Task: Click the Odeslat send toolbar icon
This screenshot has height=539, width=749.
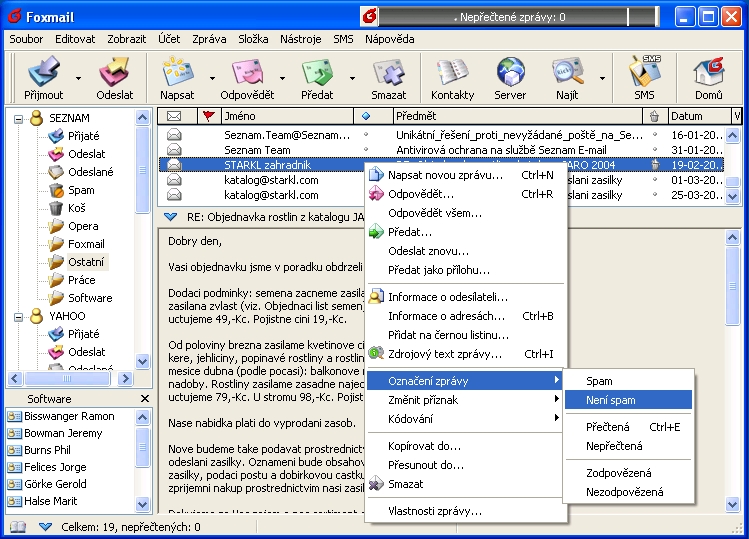Action: [114, 78]
